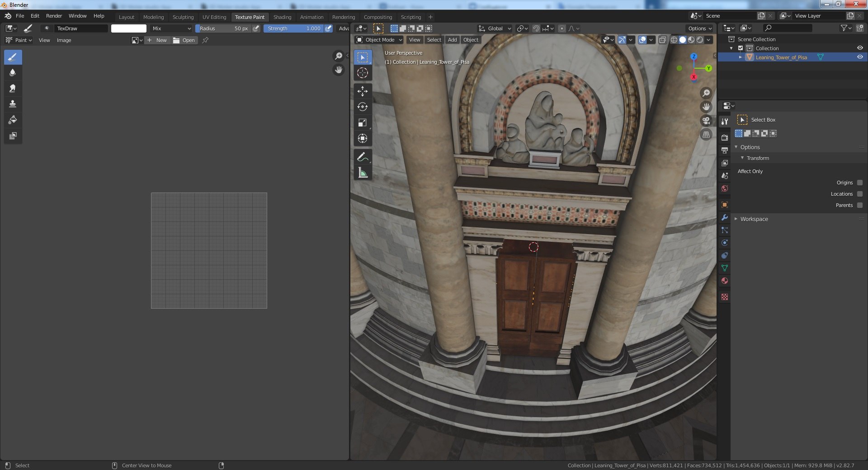Activate the Annotate pencil tool

(x=363, y=157)
